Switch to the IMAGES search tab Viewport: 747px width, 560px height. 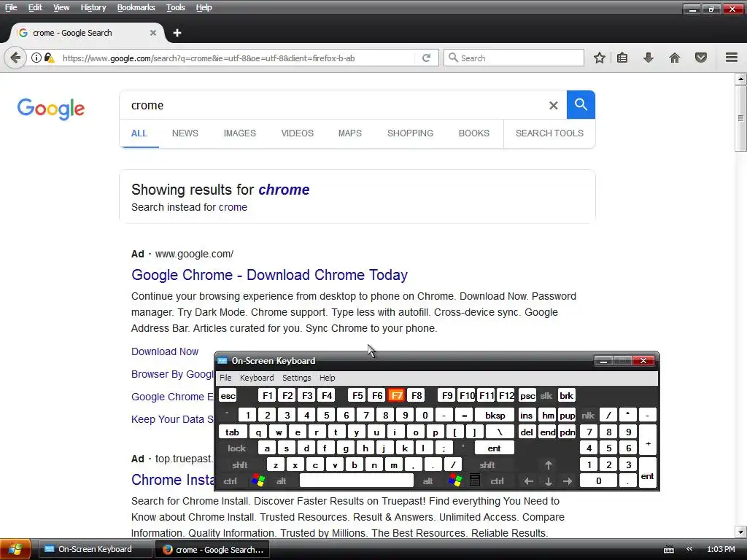click(239, 133)
